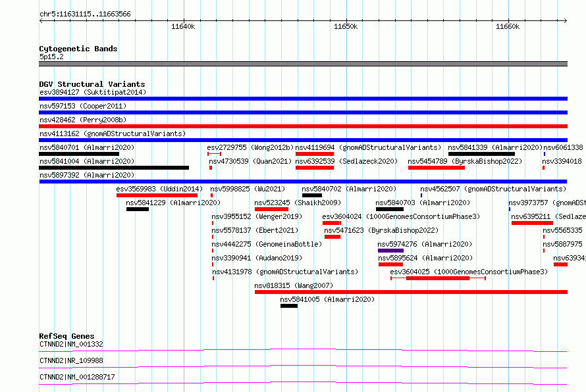Open nsv5887975 variant label
586x392 pixels.
pos(562,244)
